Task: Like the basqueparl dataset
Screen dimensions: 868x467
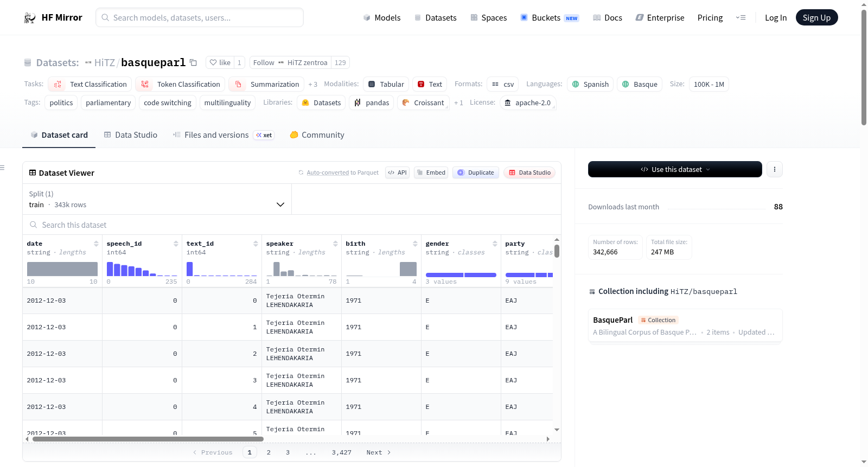Action: 220,62
